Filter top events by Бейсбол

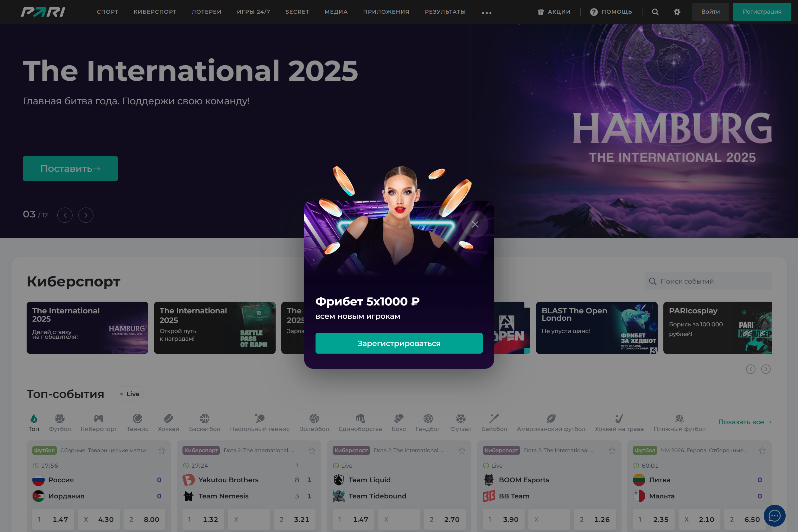tap(494, 422)
